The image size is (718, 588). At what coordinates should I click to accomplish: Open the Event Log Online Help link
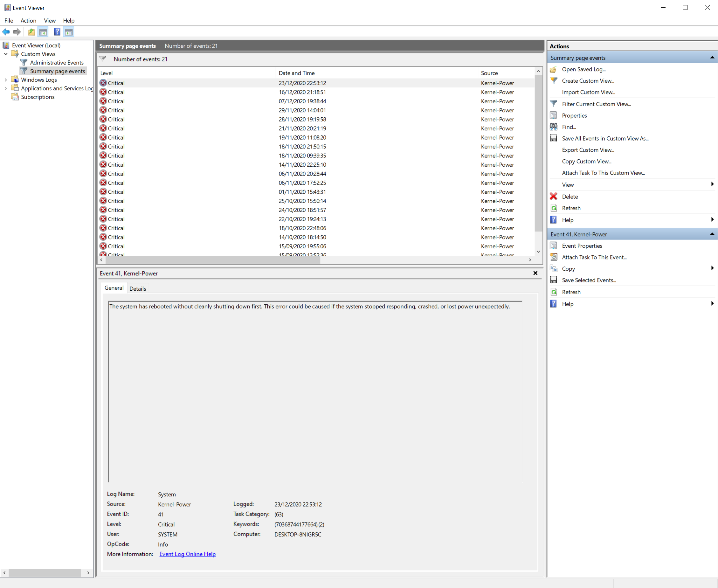click(187, 554)
